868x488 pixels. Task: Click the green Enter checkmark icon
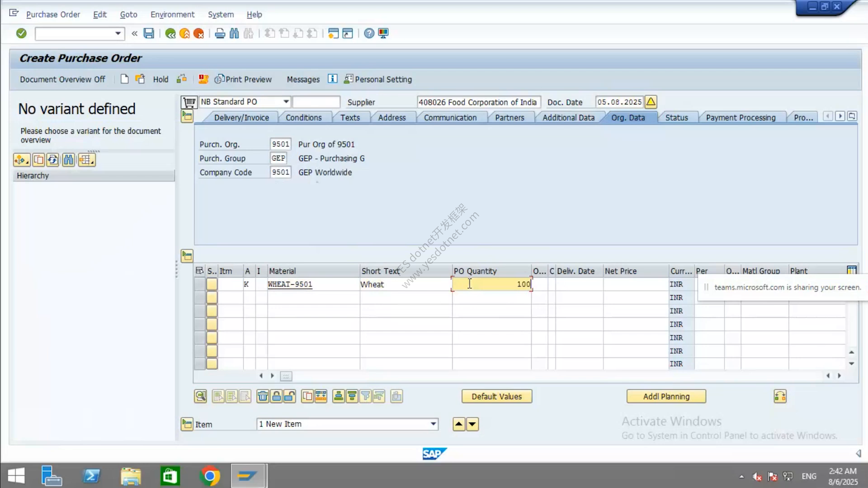point(21,33)
